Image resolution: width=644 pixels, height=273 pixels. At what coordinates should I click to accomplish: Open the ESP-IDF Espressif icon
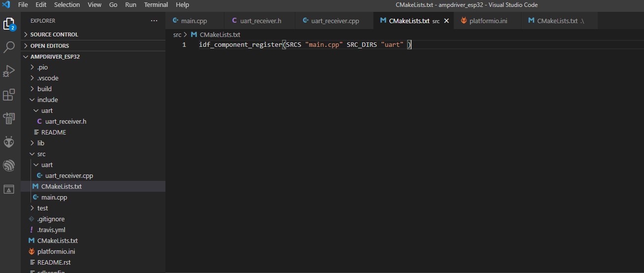[x=9, y=166]
